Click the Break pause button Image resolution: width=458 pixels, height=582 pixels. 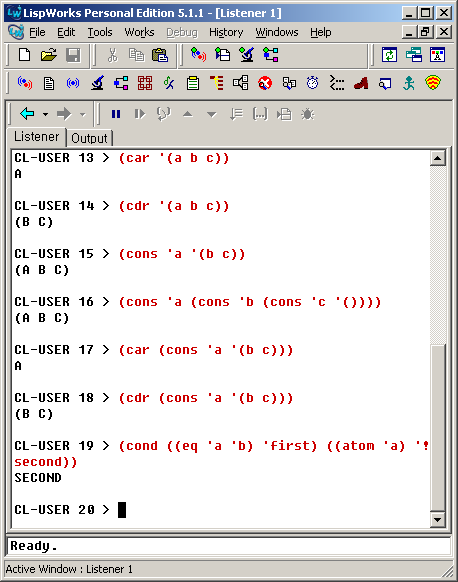tap(116, 114)
